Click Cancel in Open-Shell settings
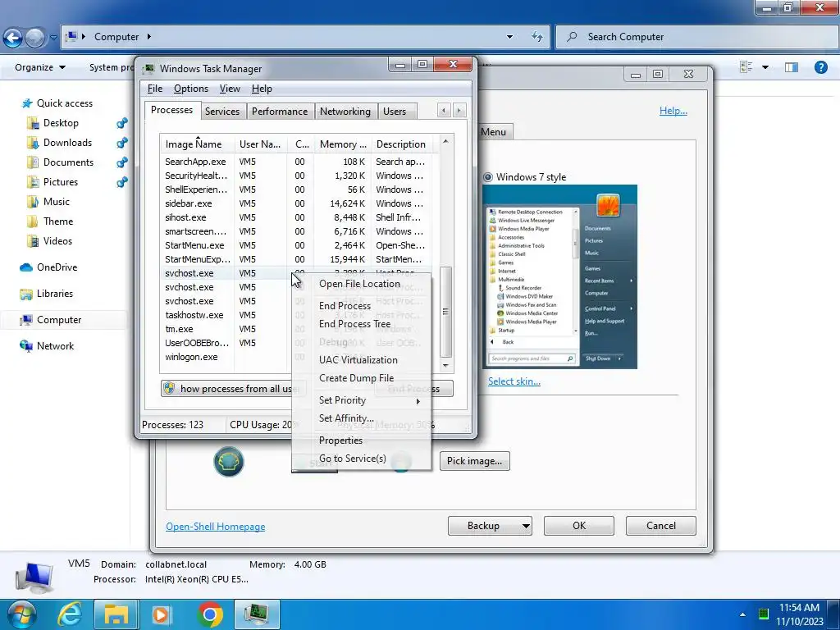840x630 pixels. tap(660, 526)
